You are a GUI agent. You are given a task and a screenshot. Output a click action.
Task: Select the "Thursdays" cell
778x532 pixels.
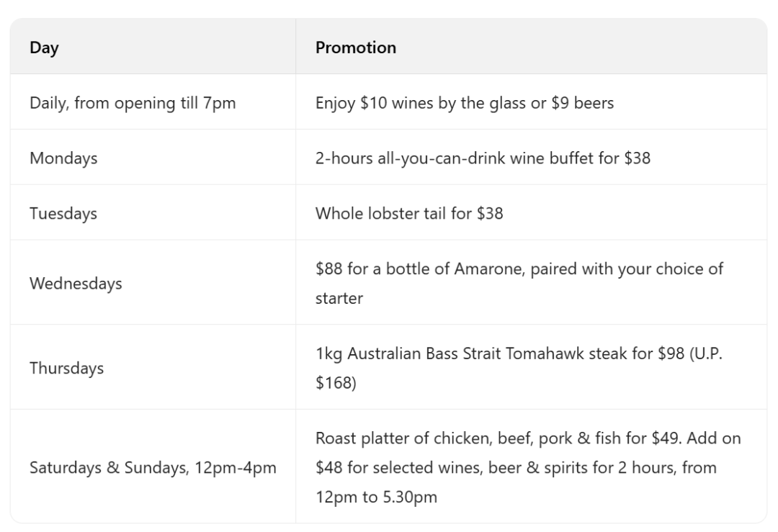click(66, 367)
